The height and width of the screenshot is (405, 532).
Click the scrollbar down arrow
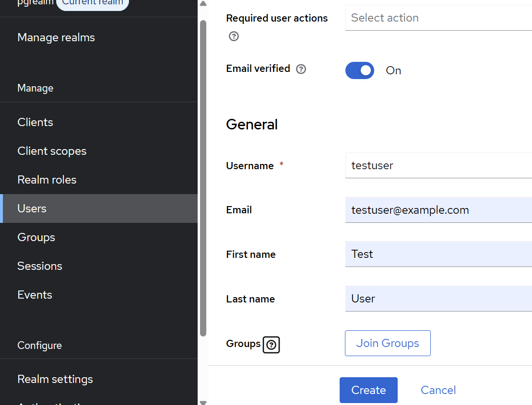coord(203,402)
